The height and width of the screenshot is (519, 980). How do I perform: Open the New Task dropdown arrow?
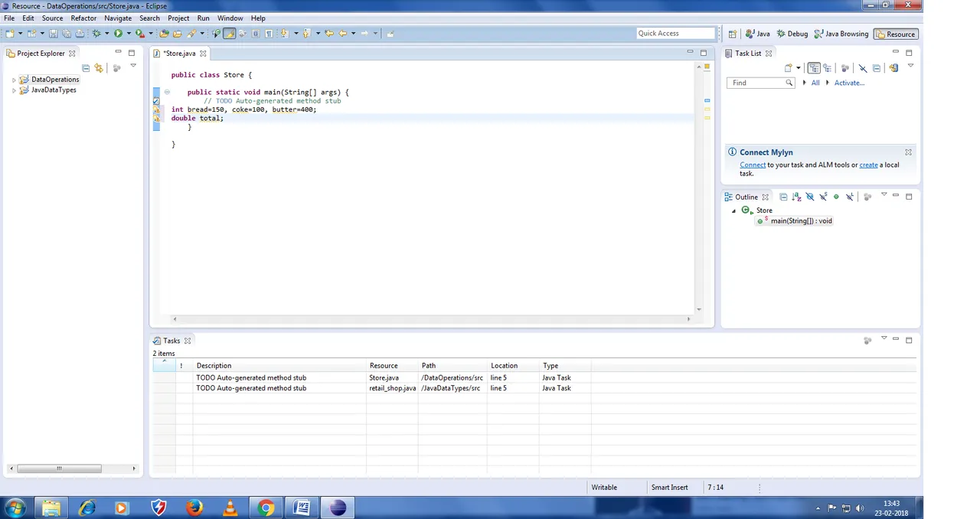pos(799,68)
